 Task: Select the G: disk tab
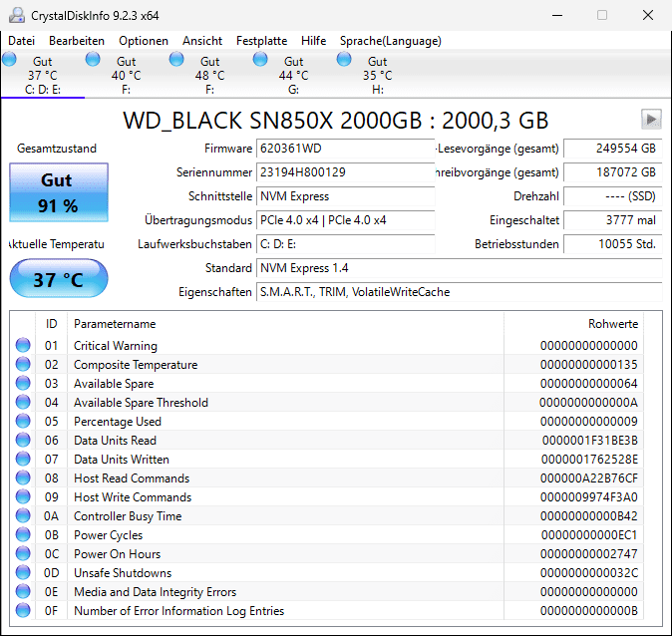coord(293,75)
